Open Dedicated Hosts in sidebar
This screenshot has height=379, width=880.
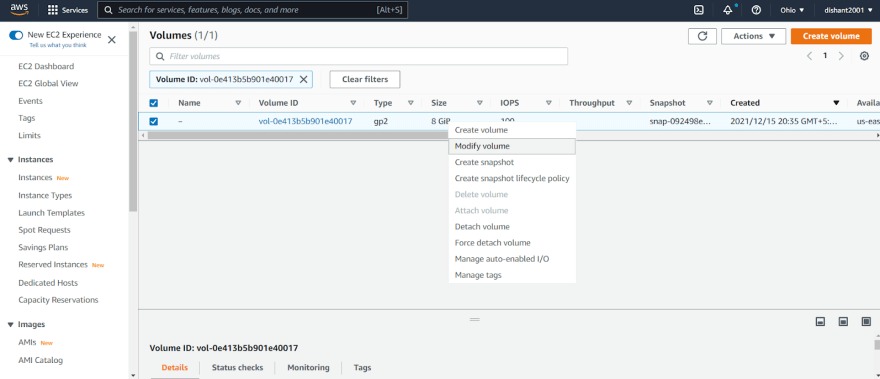click(48, 283)
